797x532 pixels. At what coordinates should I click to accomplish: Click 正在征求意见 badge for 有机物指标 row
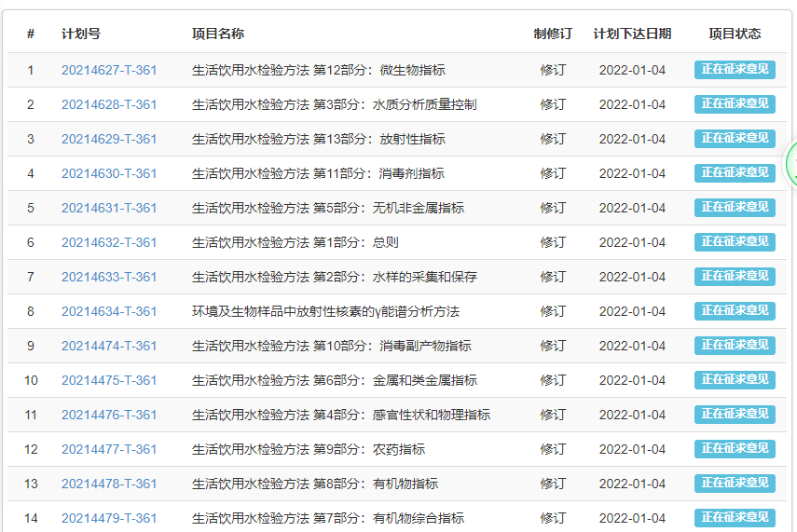(x=735, y=484)
